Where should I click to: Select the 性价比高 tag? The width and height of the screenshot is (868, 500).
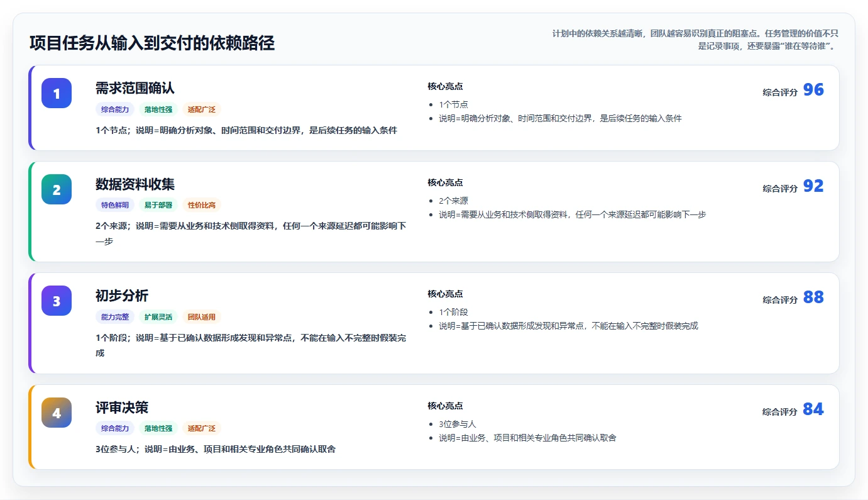pos(202,205)
